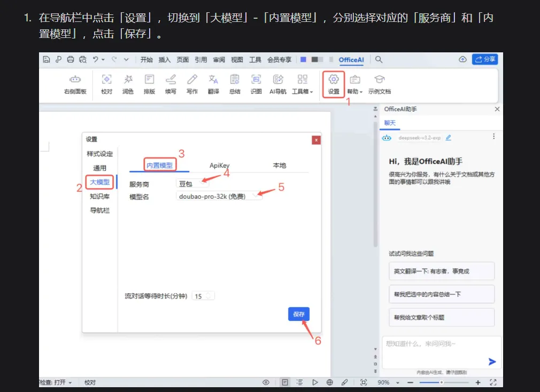
Task: Click the fit-page icon in status bar
Action: (x=364, y=382)
